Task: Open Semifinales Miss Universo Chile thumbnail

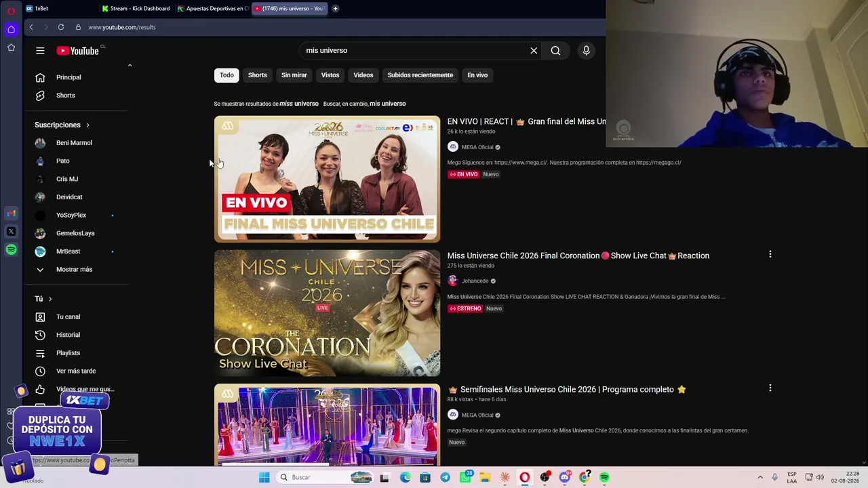Action: [x=327, y=425]
